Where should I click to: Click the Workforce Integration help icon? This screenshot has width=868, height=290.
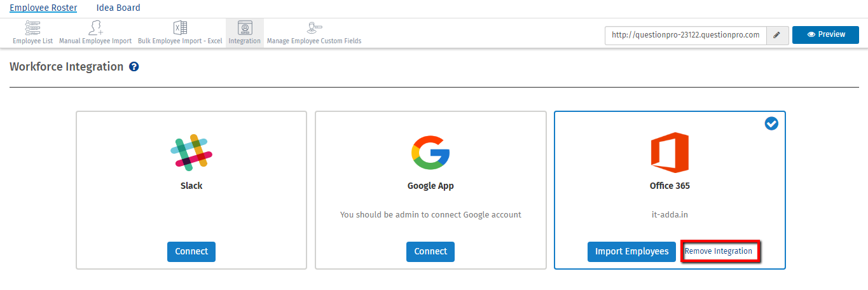tap(134, 67)
